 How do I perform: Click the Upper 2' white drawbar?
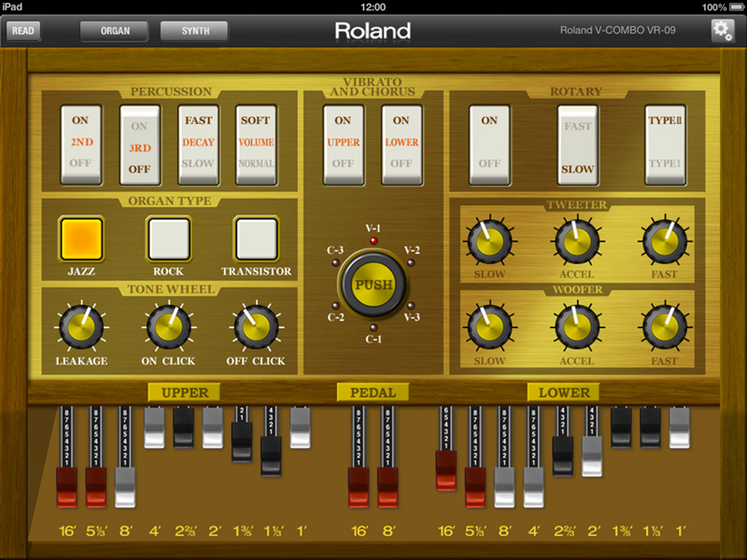(x=212, y=428)
